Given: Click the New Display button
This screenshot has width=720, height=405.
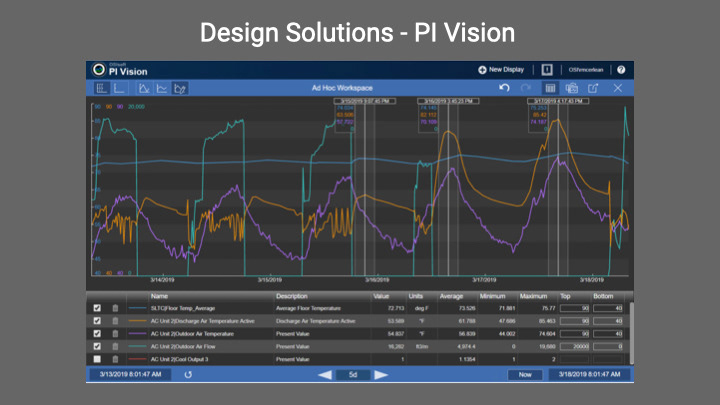Looking at the screenshot, I should tap(501, 70).
